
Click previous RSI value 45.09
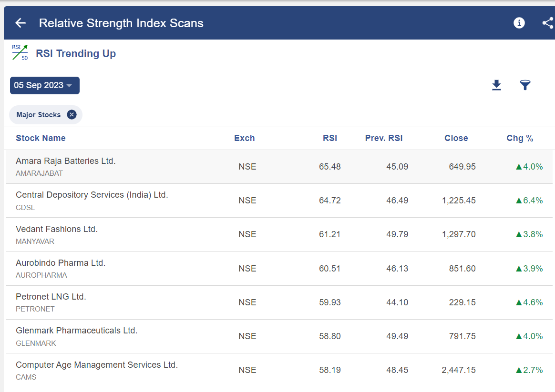(397, 167)
